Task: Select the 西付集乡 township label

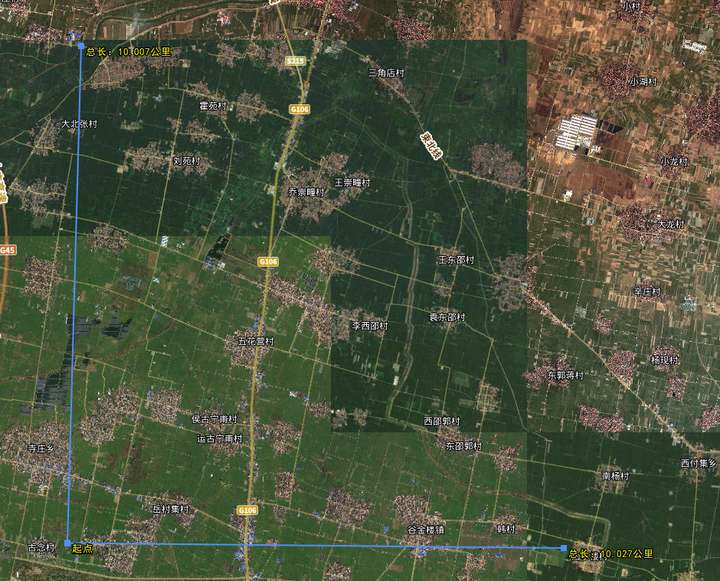Action: (x=698, y=463)
